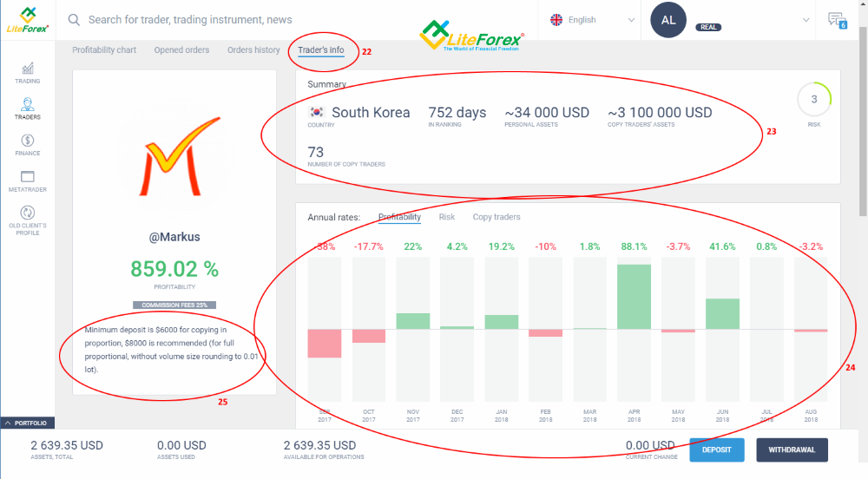Click the SEP 2017 red loss bar
868x479 pixels.
325,344
